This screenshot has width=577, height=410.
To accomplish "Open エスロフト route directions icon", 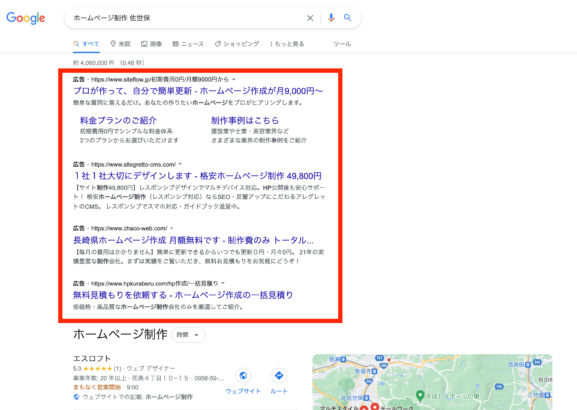I will pyautogui.click(x=279, y=375).
